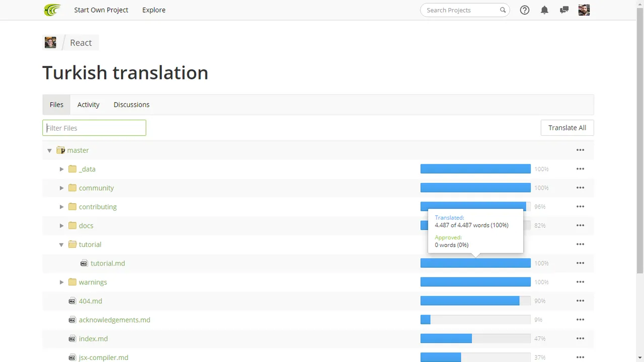Open the messages chat icon

tap(564, 10)
